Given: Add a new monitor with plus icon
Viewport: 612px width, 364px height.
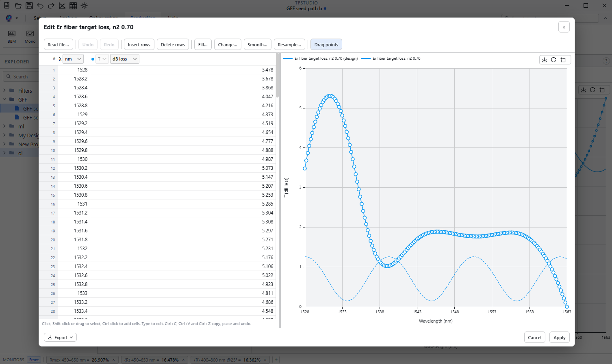Looking at the screenshot, I should coord(276,360).
